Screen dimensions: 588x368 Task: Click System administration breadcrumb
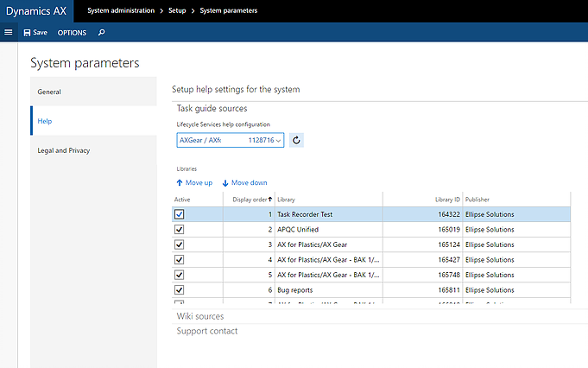[x=121, y=10]
